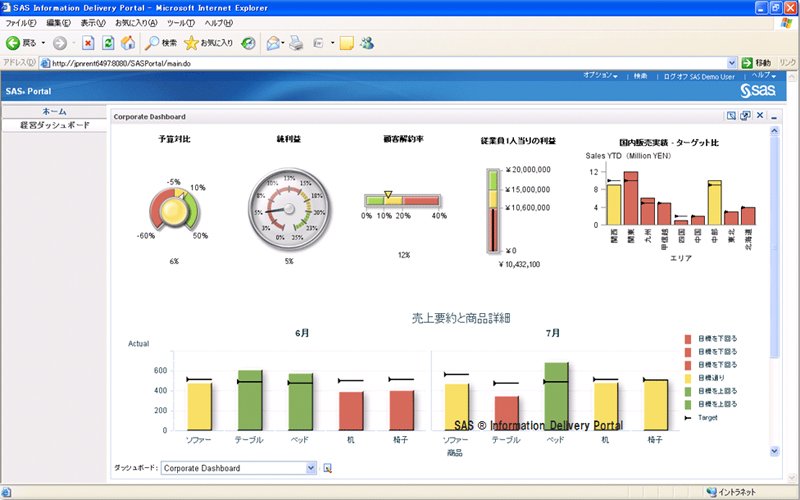Click the first red 目標を下回る swatch
Viewport: 800px width, 500px height.
tap(688, 339)
